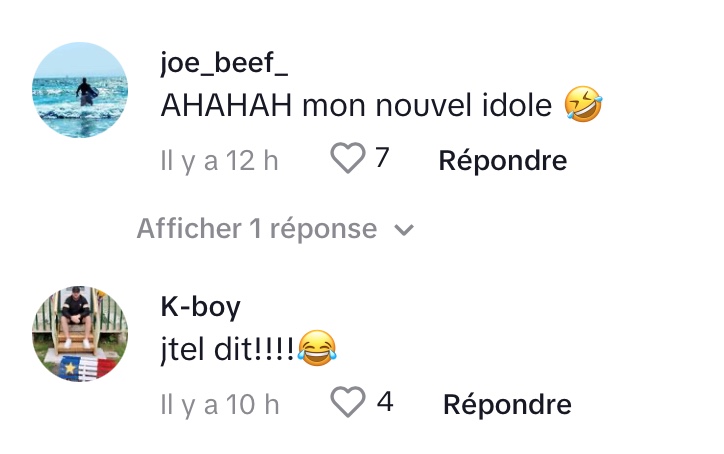Image resolution: width=724 pixels, height=454 pixels.
Task: Show the hidden reply via 'Afficher 1 réponse'
Action: [257, 229]
